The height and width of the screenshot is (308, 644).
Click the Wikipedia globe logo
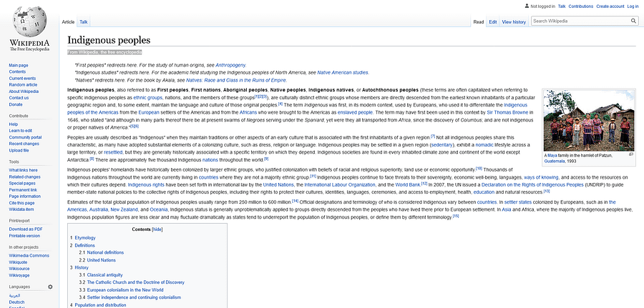(x=29, y=21)
